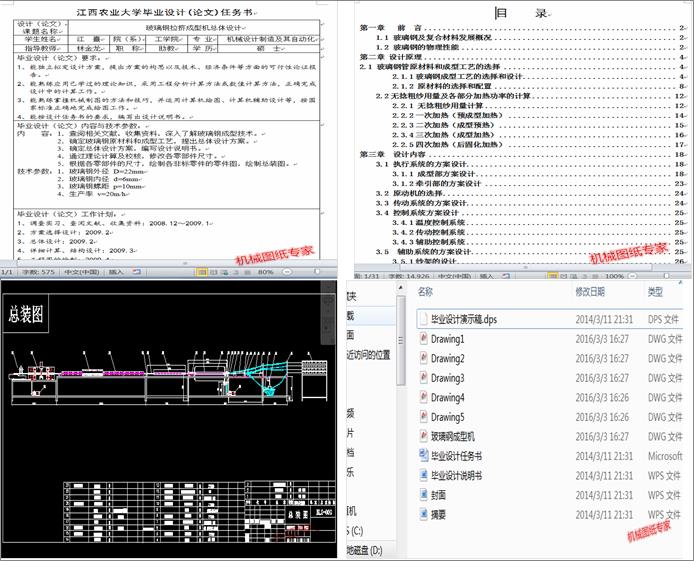The image size is (694, 561).
Task: Click 100% zoom level in right Word window
Action: [615, 276]
